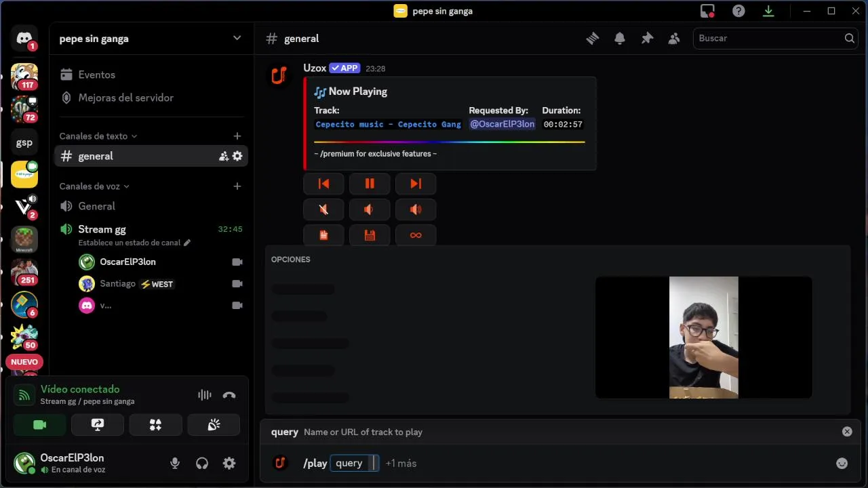Disconnect from voice call
Screen dimensions: 868x488
[x=229, y=395]
